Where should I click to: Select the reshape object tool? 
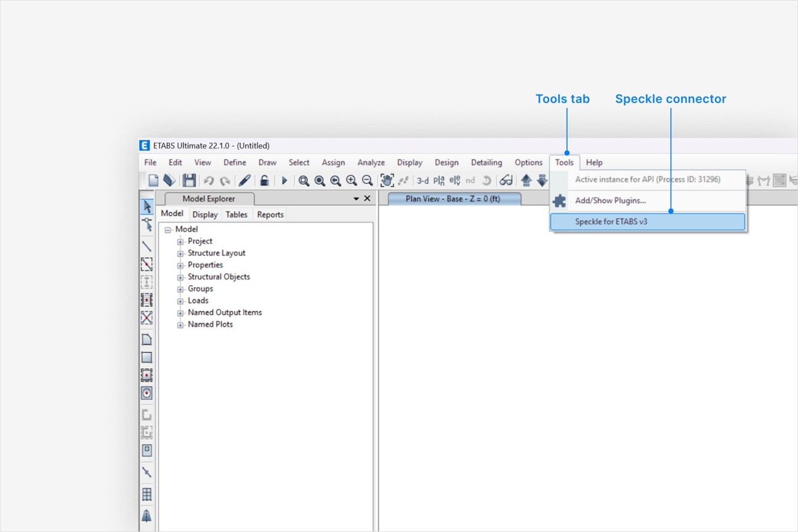coord(147,225)
